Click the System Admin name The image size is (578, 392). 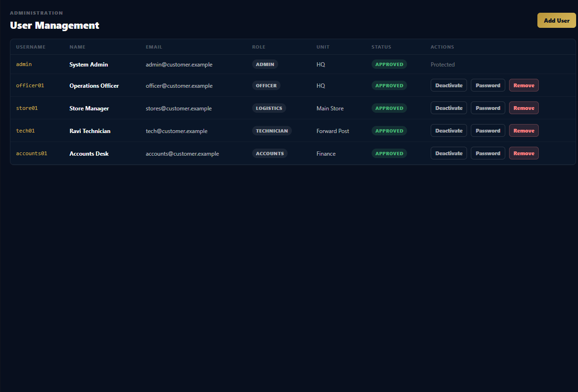click(89, 64)
